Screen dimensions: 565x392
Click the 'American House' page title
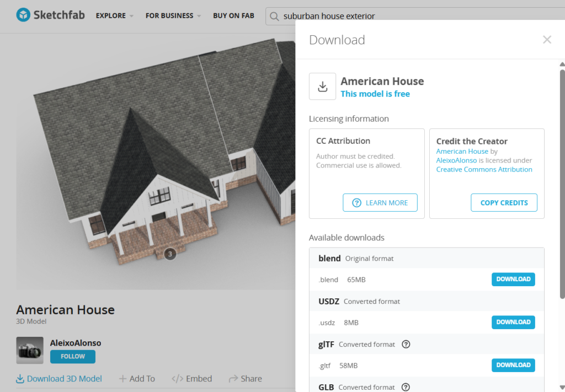65,310
